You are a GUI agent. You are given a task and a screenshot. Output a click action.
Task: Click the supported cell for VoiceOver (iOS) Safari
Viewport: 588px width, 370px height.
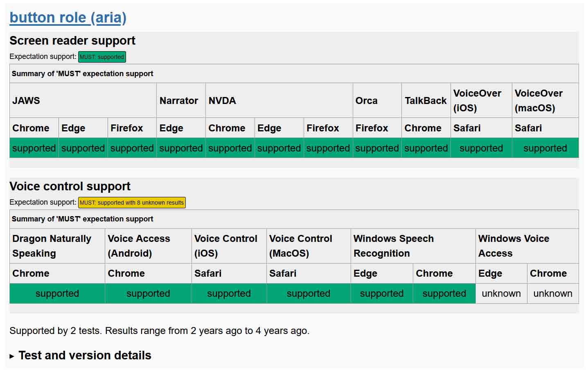[x=481, y=148]
